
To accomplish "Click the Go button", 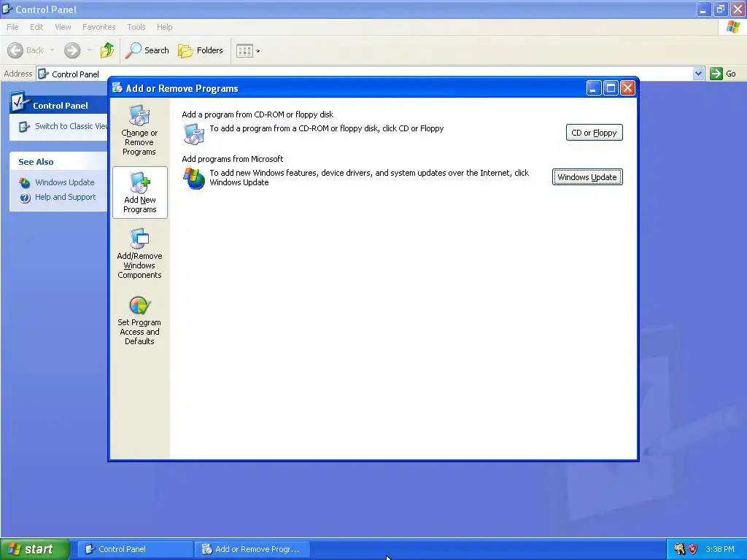I will tap(723, 74).
